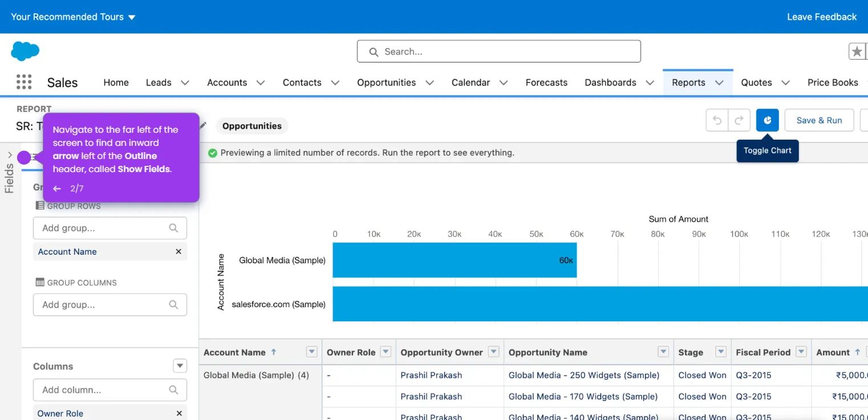Open the Opportunity Owner column dropdown
The height and width of the screenshot is (420, 868).
[494, 352]
